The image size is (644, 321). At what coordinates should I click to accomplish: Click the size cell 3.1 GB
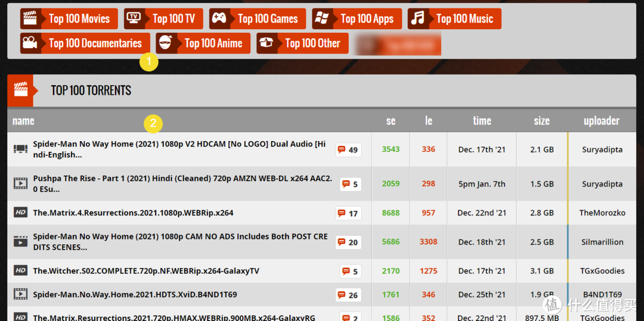(541, 271)
